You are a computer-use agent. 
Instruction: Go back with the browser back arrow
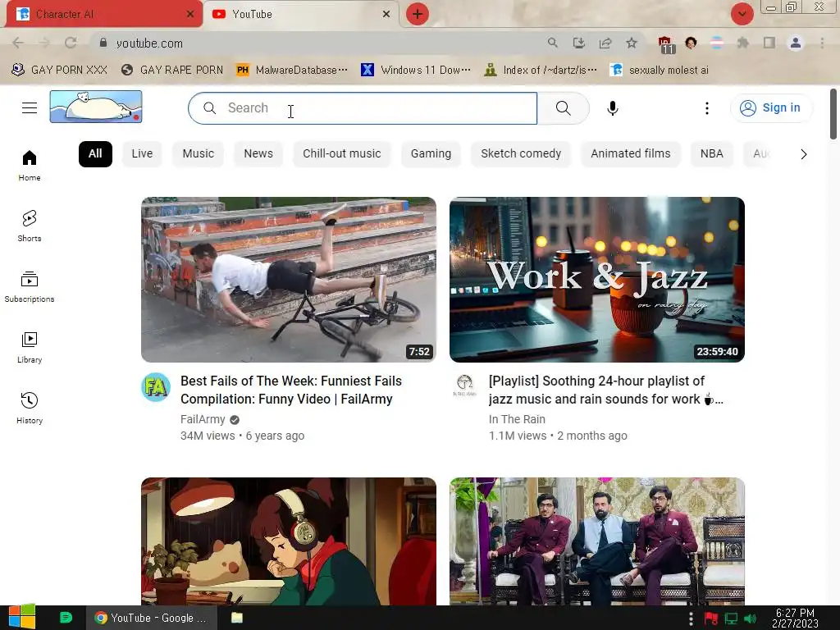pos(18,43)
